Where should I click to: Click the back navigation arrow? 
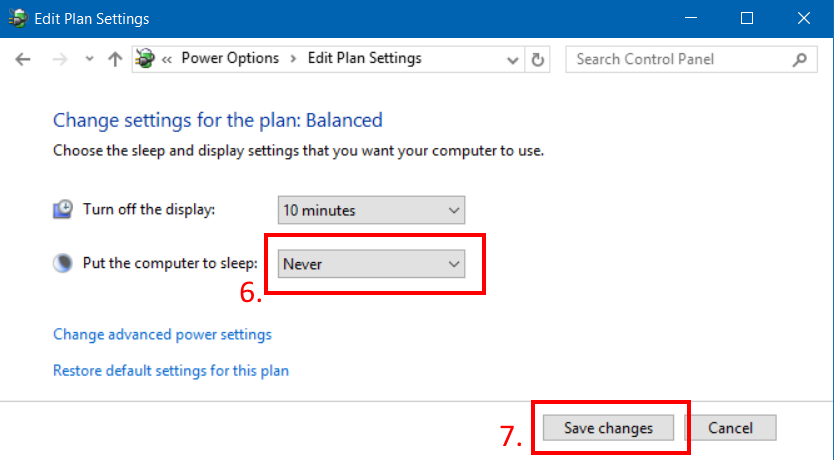coord(24,59)
